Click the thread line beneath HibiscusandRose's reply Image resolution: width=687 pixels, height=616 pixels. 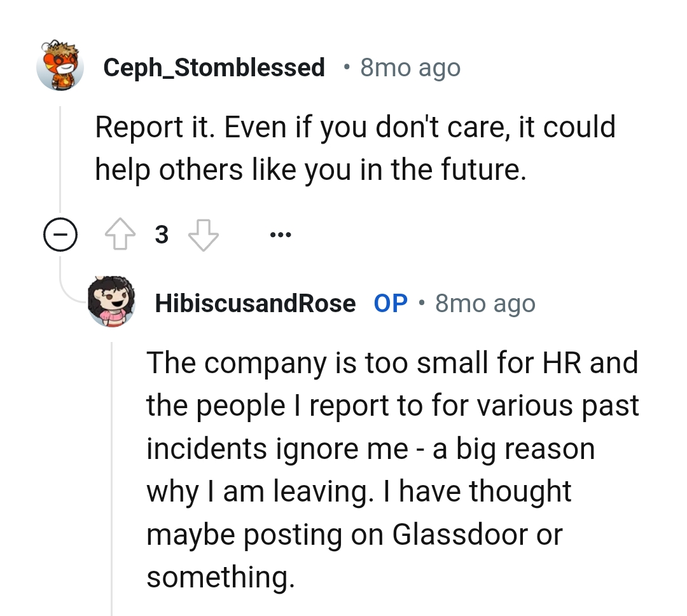tap(112, 477)
